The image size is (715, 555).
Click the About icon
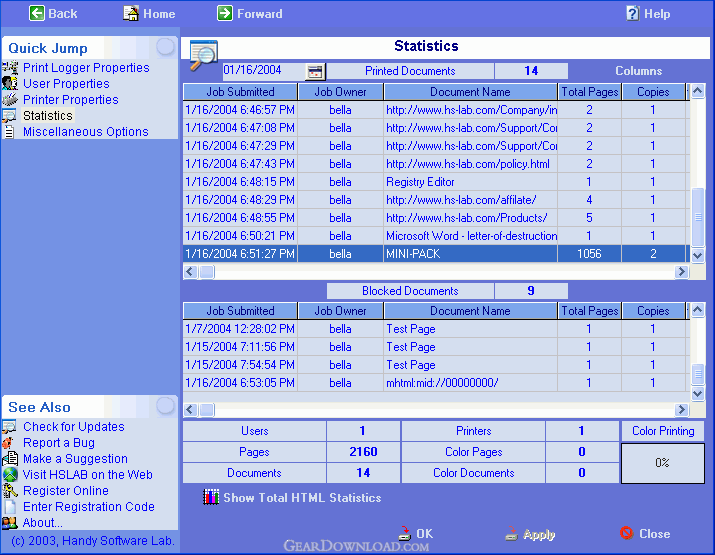(x=10, y=523)
